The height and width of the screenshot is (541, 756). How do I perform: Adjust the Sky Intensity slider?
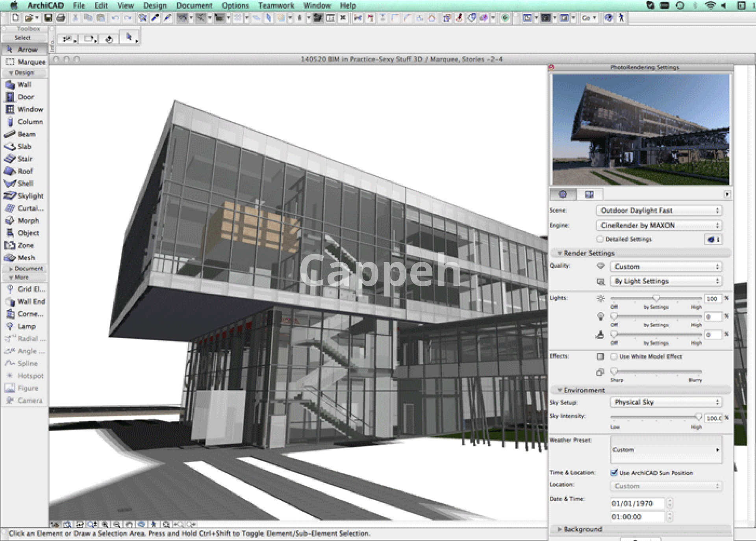(698, 417)
